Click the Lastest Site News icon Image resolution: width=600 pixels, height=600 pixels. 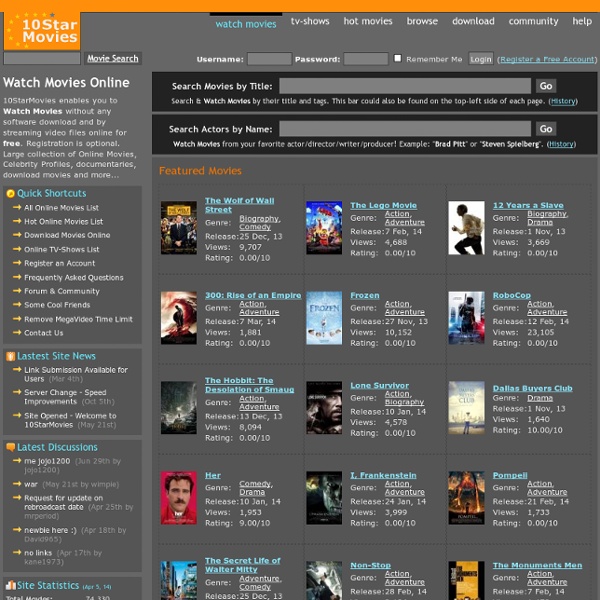click(10, 355)
